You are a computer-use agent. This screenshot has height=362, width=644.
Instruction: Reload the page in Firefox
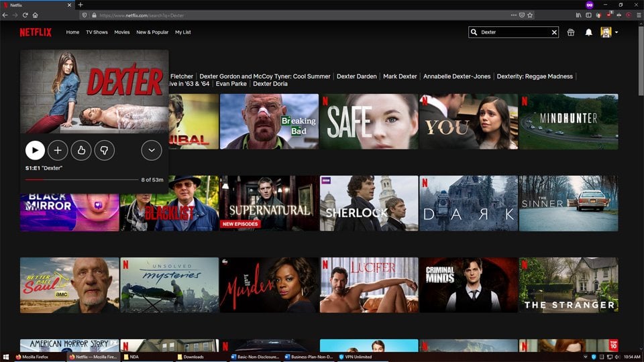pos(25,15)
